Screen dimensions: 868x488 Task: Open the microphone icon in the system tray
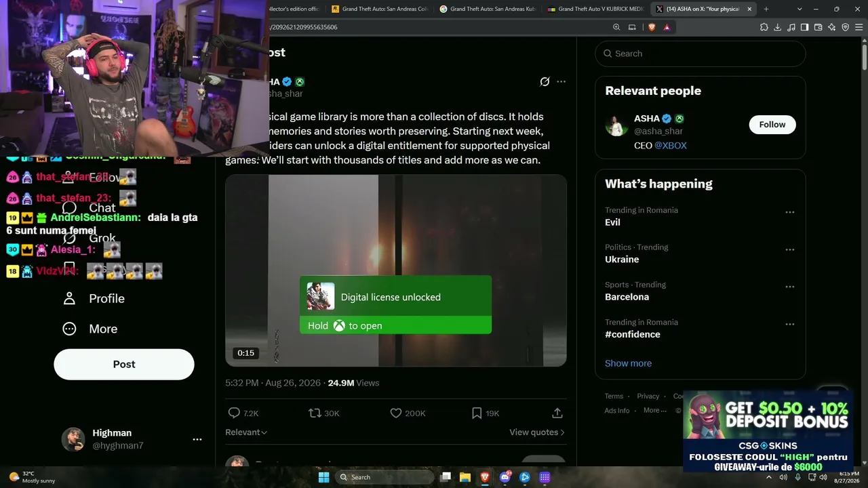tap(797, 477)
